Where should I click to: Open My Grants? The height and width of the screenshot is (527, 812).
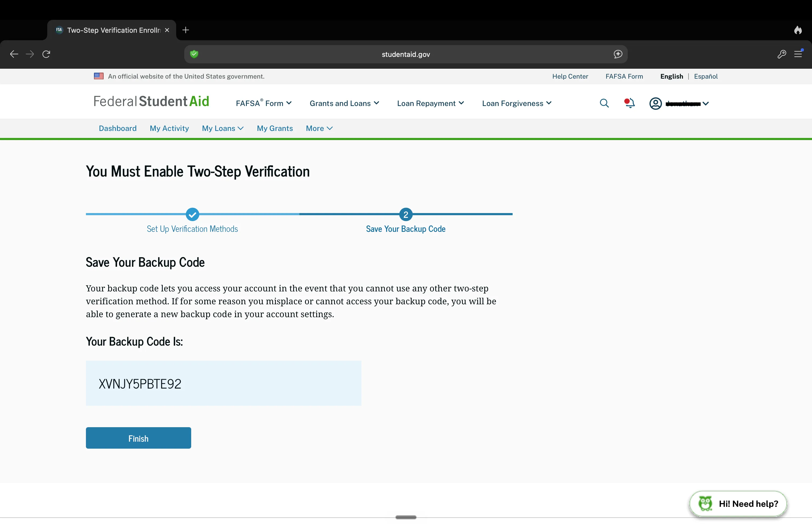click(x=275, y=128)
